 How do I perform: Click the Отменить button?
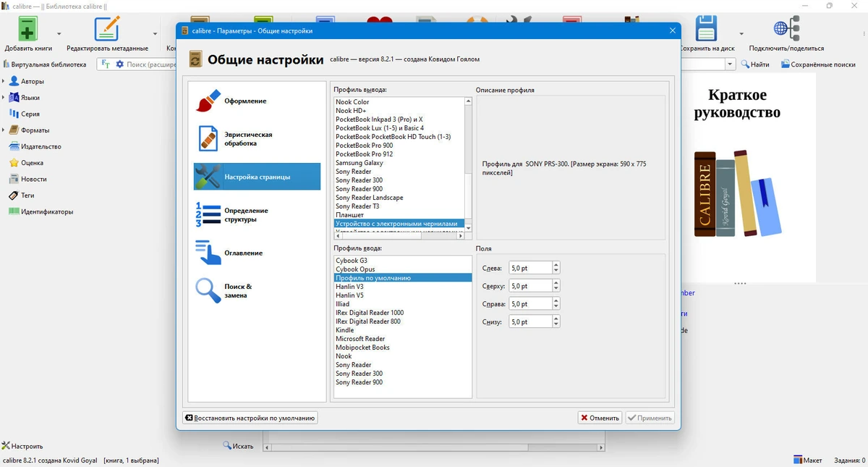[600, 418]
